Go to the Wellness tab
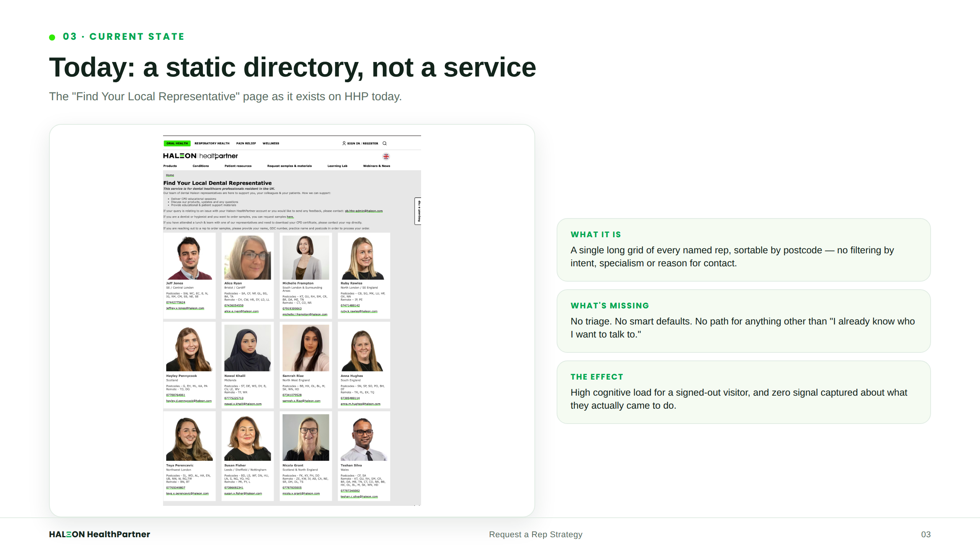Image resolution: width=980 pixels, height=551 pixels. (x=271, y=143)
